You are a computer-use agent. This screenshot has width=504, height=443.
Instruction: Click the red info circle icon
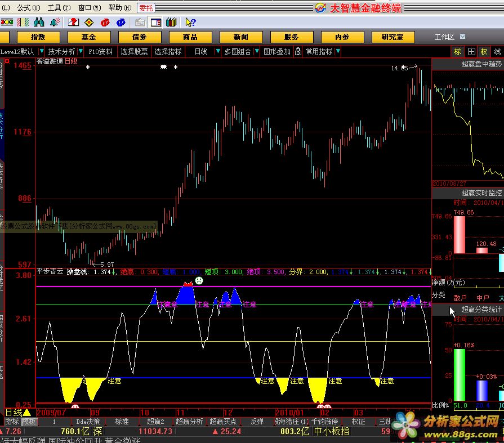coord(105,22)
